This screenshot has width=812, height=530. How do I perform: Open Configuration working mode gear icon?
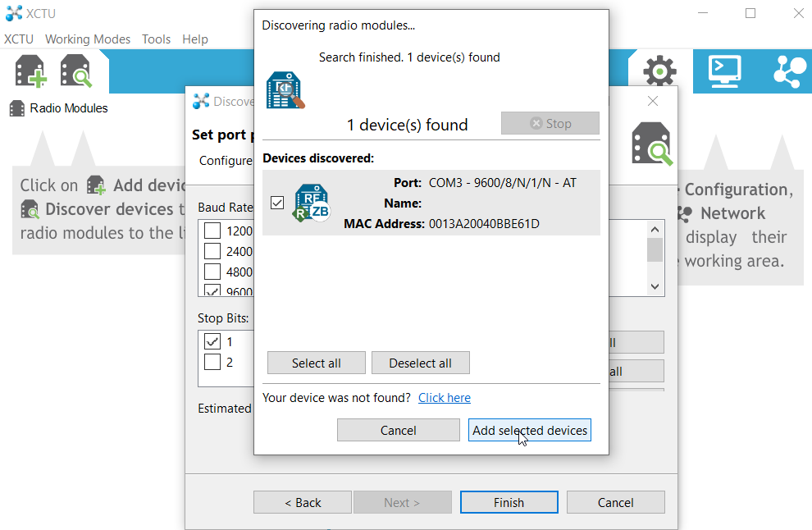[x=659, y=71]
